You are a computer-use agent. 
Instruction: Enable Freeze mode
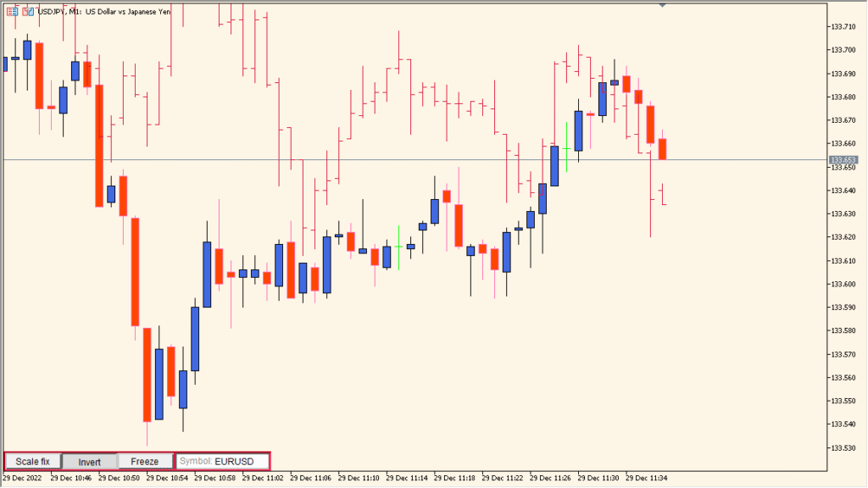[145, 461]
